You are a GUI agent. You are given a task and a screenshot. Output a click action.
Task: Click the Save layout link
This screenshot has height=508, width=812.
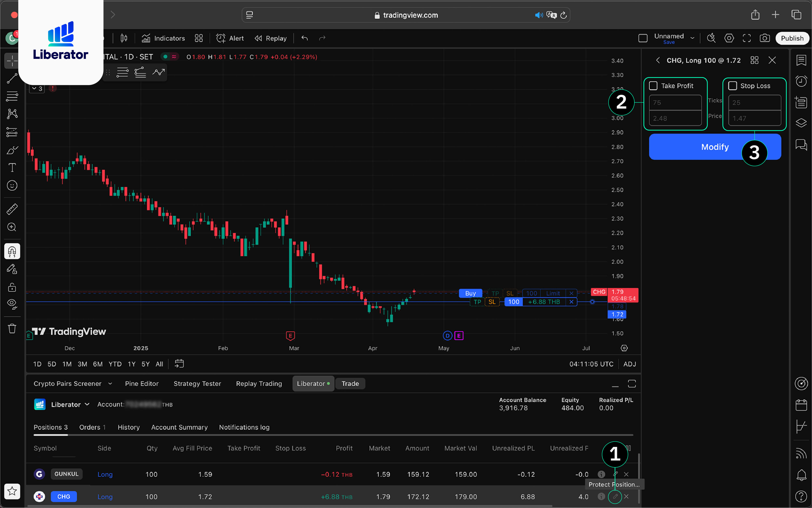669,42
